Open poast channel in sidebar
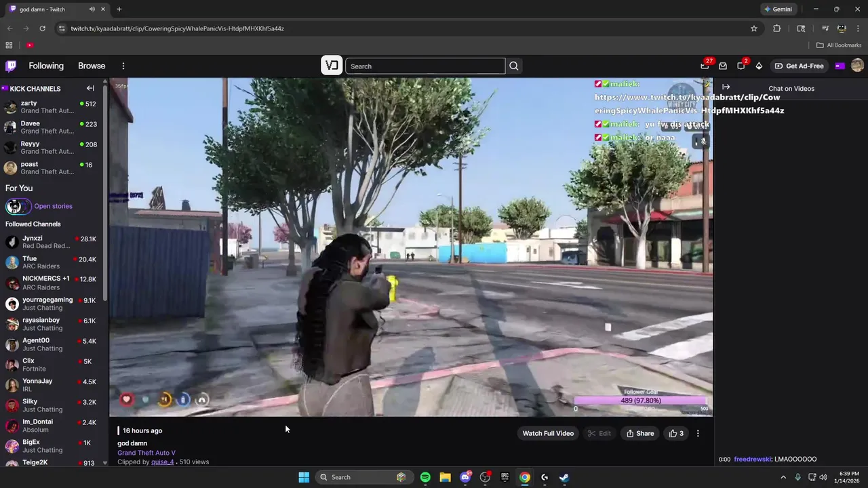This screenshot has height=488, width=868. pos(51,168)
